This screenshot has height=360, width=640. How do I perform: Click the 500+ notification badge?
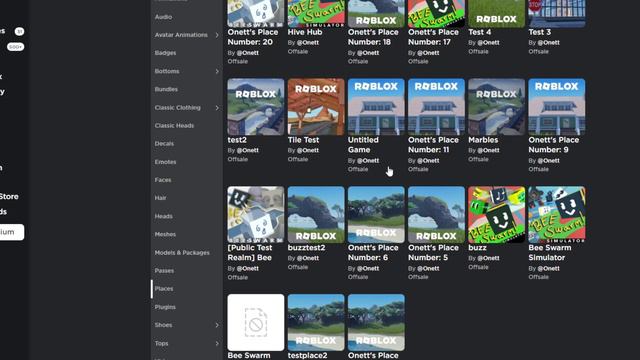click(16, 47)
